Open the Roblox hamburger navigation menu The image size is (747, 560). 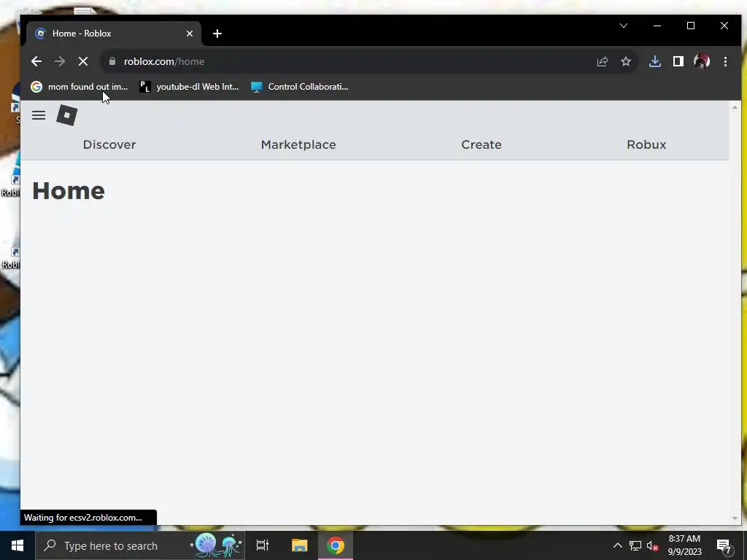pyautogui.click(x=39, y=115)
